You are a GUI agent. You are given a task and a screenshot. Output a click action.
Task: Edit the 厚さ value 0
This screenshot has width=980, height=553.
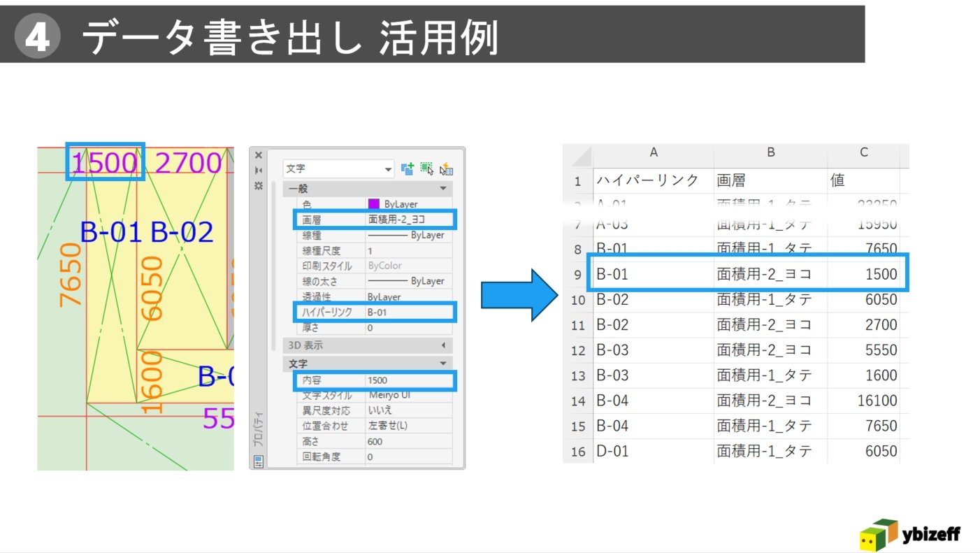[409, 327]
